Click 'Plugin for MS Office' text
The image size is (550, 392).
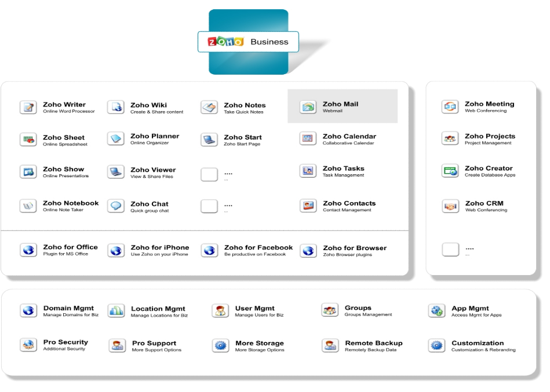(65, 254)
